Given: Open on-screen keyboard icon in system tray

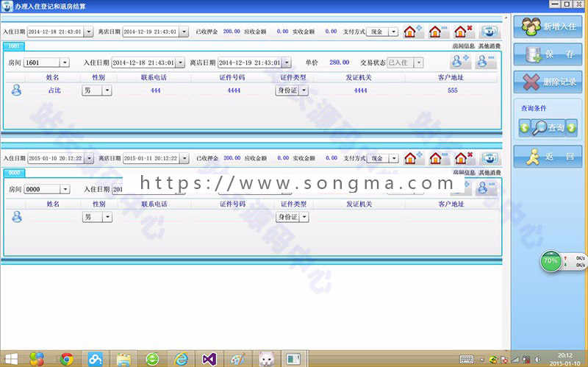Looking at the screenshot, I should point(467,360).
